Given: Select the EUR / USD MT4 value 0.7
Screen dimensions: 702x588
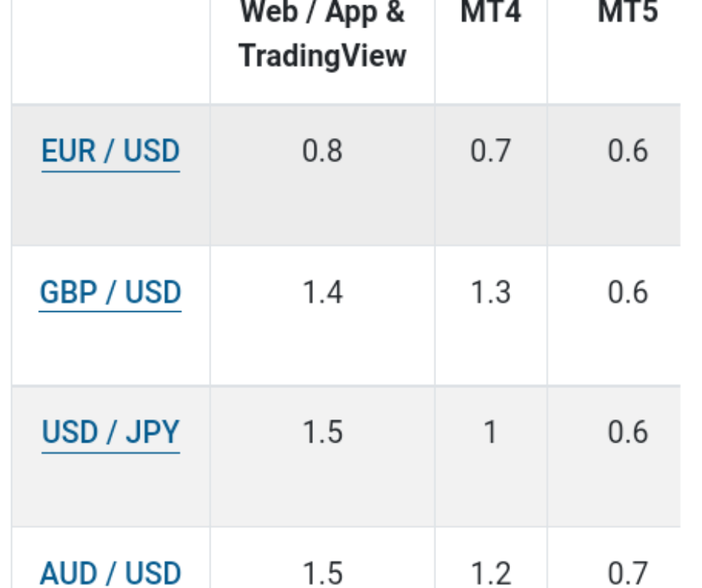Looking at the screenshot, I should coord(491,151).
